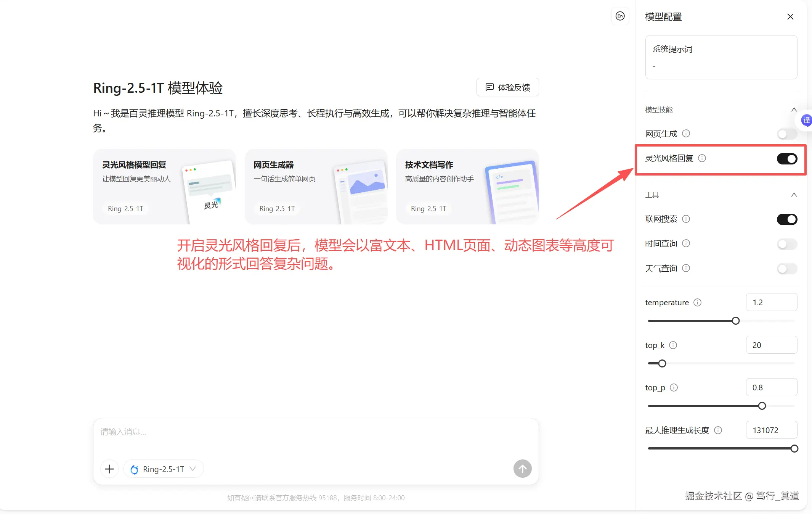Collapse the 模型技能 section
812x514 pixels.
pos(794,110)
